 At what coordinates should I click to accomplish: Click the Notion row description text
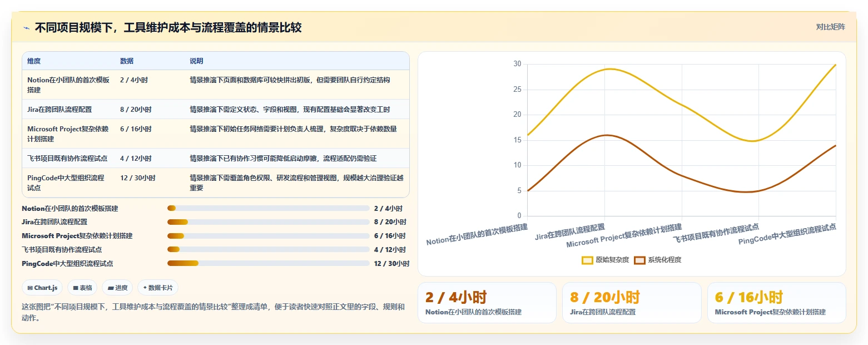pos(290,80)
